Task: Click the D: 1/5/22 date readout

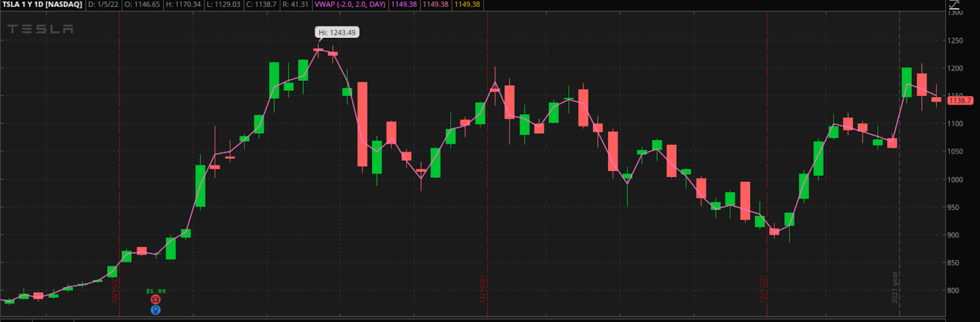Action: [103, 4]
